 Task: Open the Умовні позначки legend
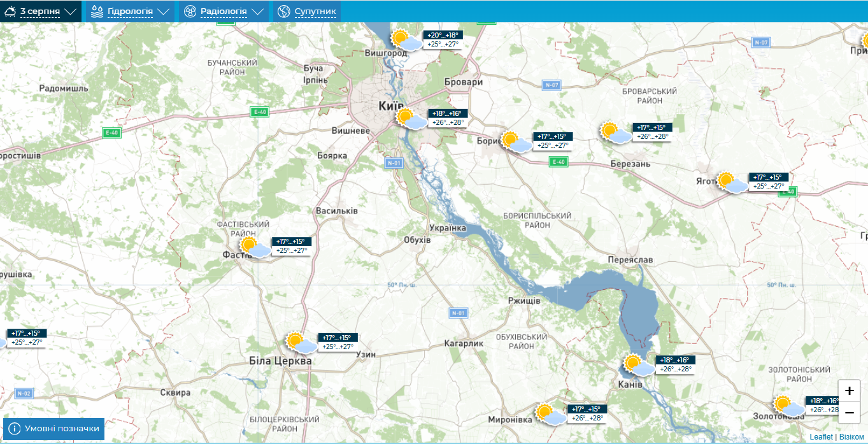coord(54,429)
